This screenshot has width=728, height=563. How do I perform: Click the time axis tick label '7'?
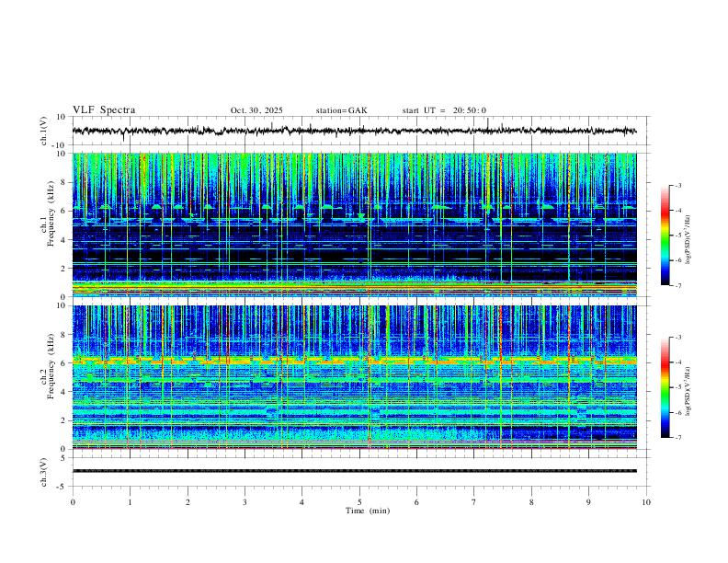click(474, 502)
